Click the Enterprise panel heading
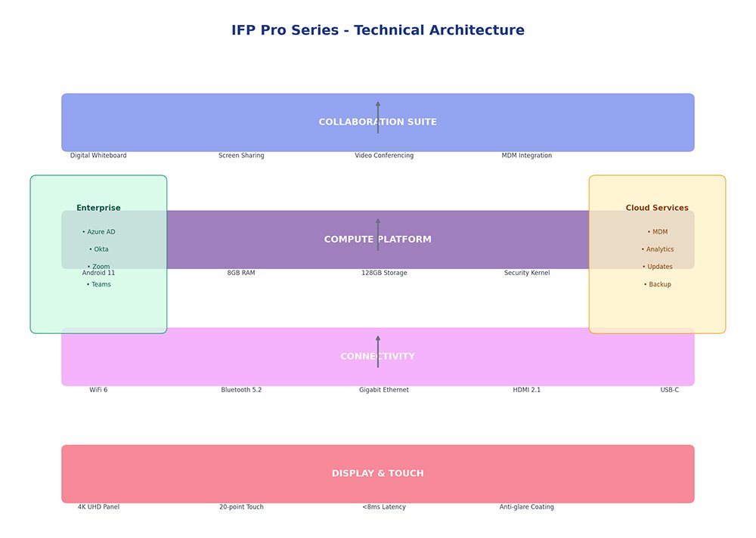Viewport: 756px width, 538px height. pyautogui.click(x=98, y=208)
